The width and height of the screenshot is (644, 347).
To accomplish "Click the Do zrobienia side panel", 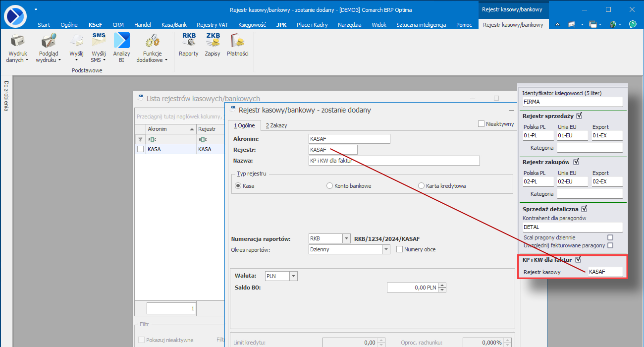I will 6,96.
